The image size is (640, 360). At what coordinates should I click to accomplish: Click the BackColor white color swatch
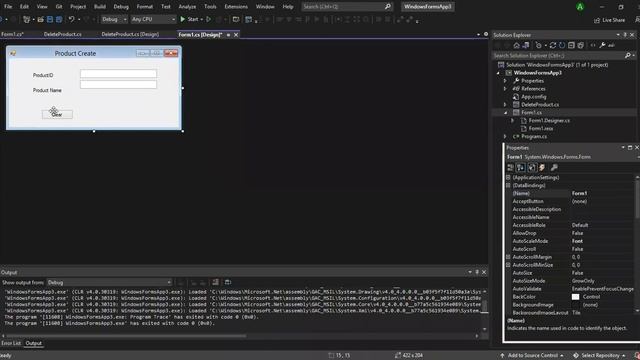point(575,297)
